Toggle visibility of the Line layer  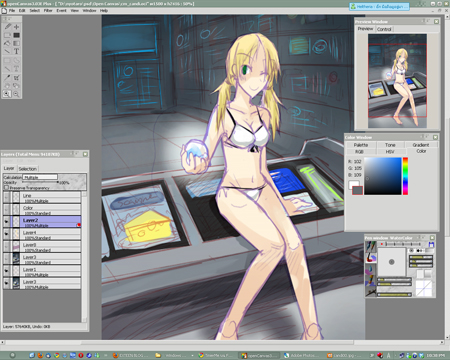(x=6, y=198)
